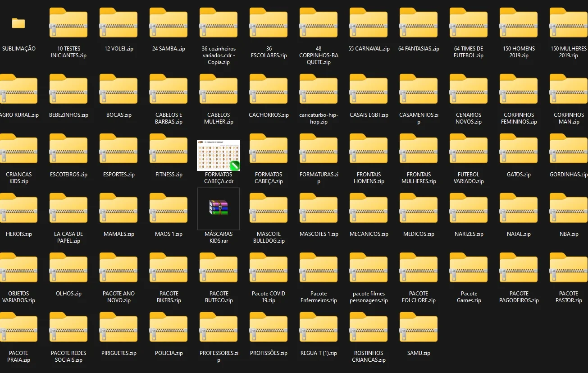Screen dimensions: 588x373
Task: Select the BOCAS.zip archive icon
Action: click(119, 89)
